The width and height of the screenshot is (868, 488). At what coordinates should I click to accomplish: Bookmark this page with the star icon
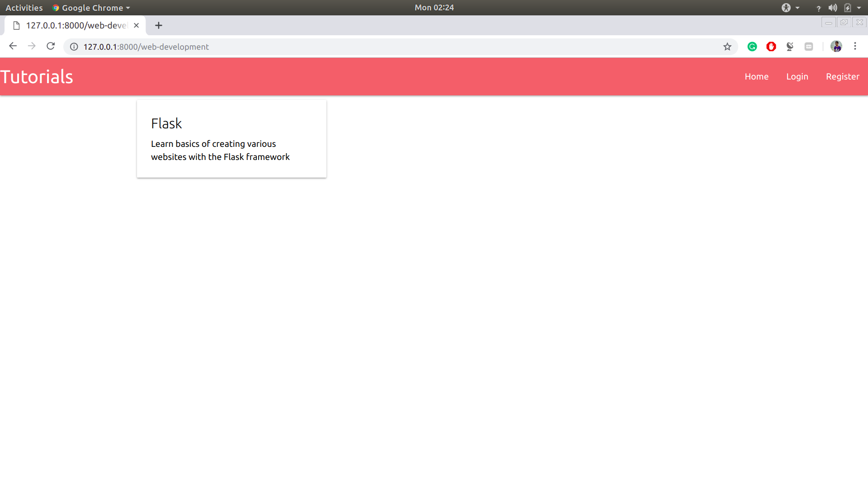pos(727,47)
